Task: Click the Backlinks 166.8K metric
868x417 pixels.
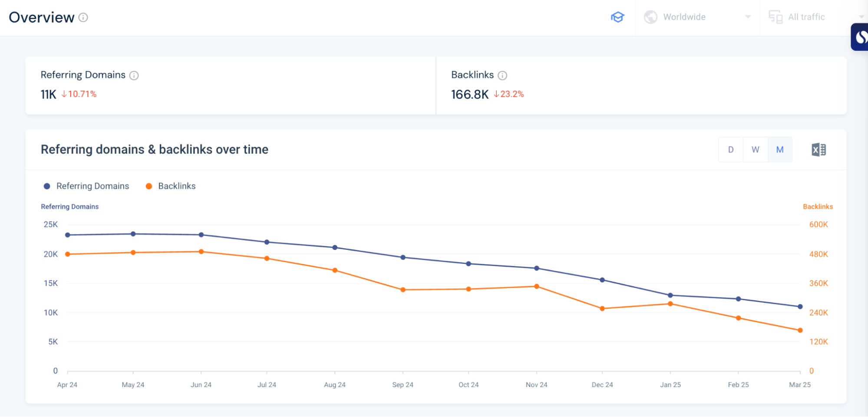Action: pyautogui.click(x=469, y=94)
